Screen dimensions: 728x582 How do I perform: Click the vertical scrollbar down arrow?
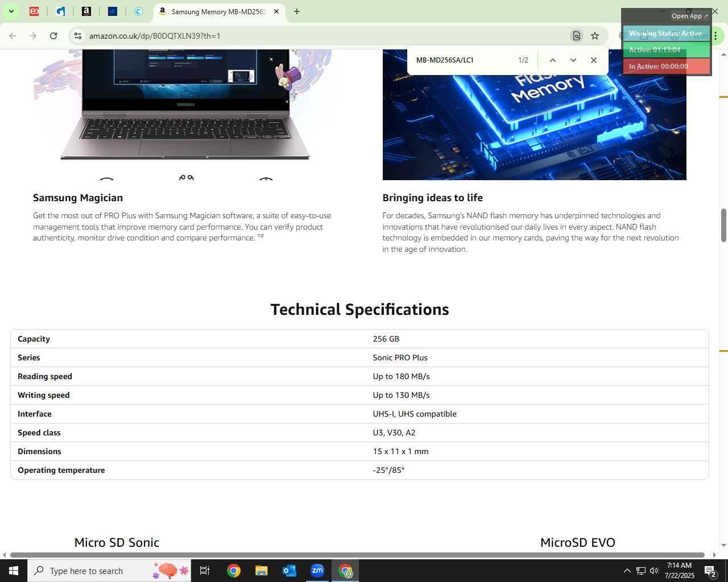point(723,545)
